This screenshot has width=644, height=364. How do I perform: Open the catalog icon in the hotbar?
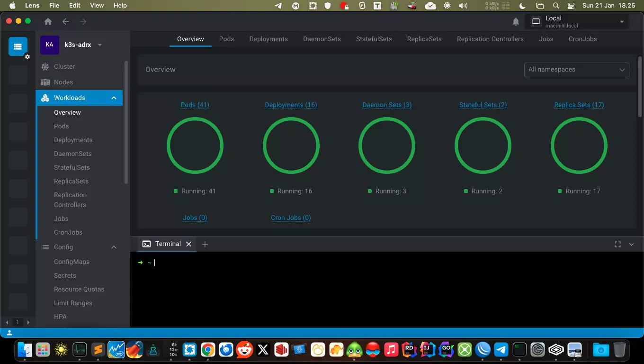(18, 46)
